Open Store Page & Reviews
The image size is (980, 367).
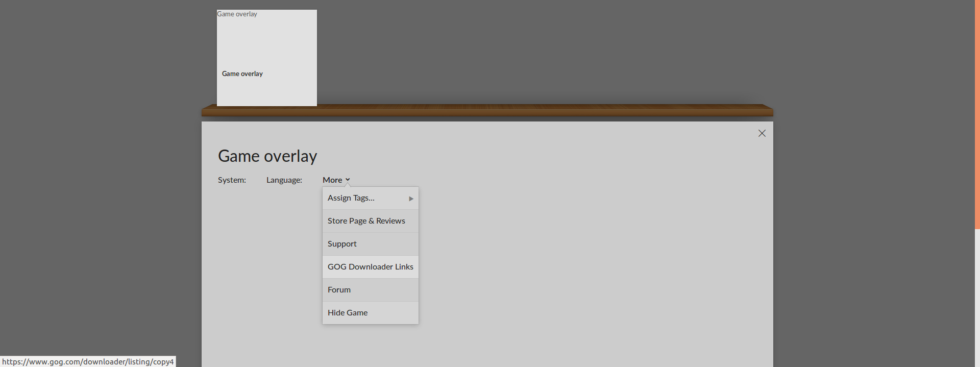point(371,221)
